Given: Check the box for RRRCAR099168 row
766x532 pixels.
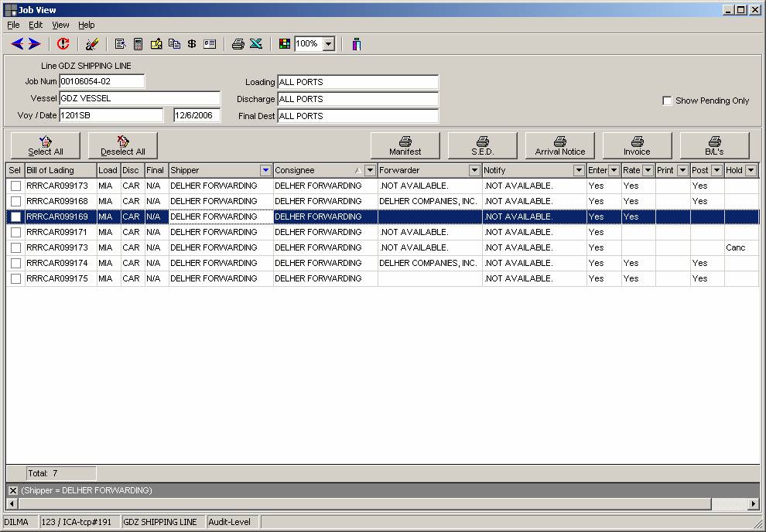Looking at the screenshot, I should [x=15, y=201].
